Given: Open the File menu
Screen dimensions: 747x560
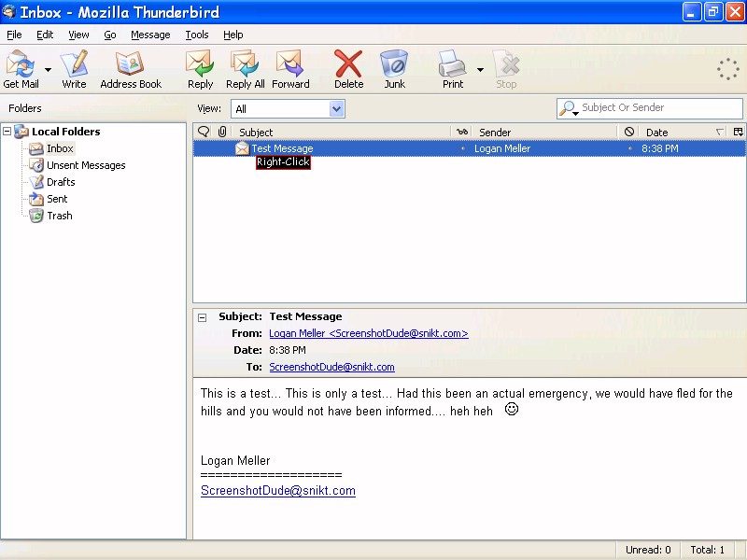Looking at the screenshot, I should coord(14,35).
